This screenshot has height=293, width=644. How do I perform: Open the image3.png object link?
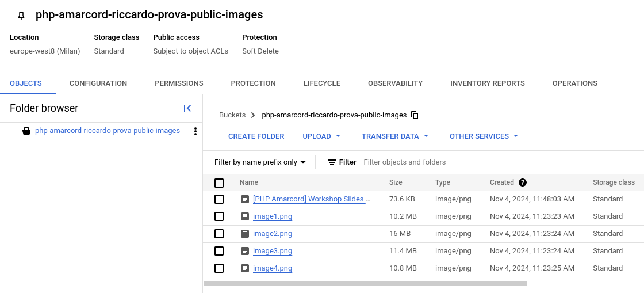pos(273,251)
